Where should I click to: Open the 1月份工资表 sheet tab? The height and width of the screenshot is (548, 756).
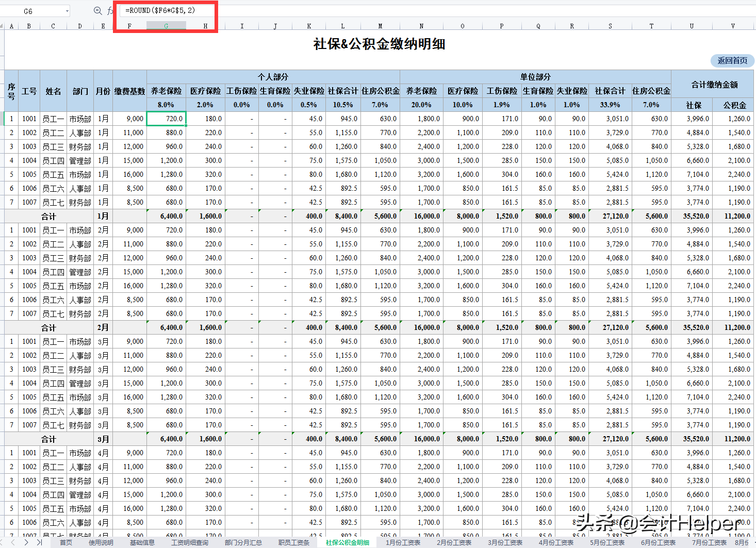[403, 542]
